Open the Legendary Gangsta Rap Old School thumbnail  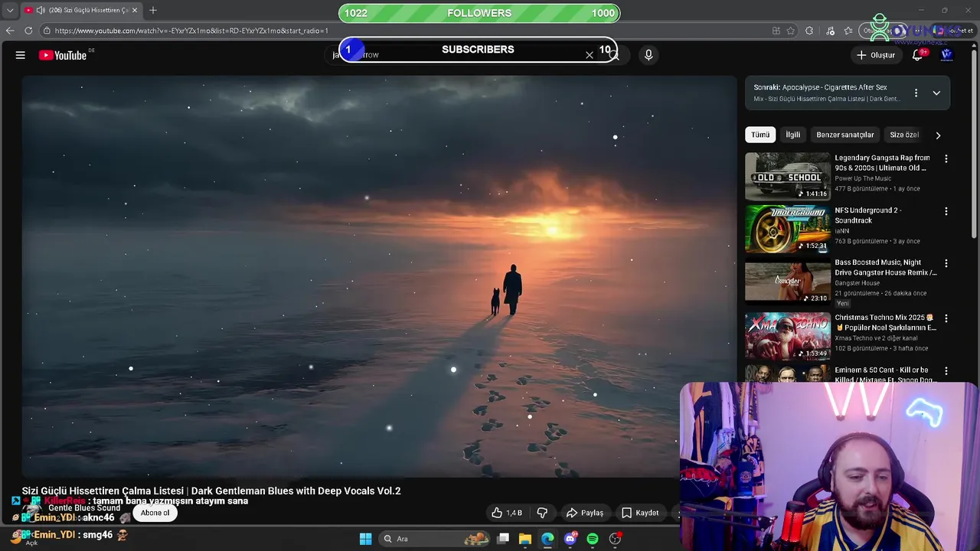pos(788,176)
